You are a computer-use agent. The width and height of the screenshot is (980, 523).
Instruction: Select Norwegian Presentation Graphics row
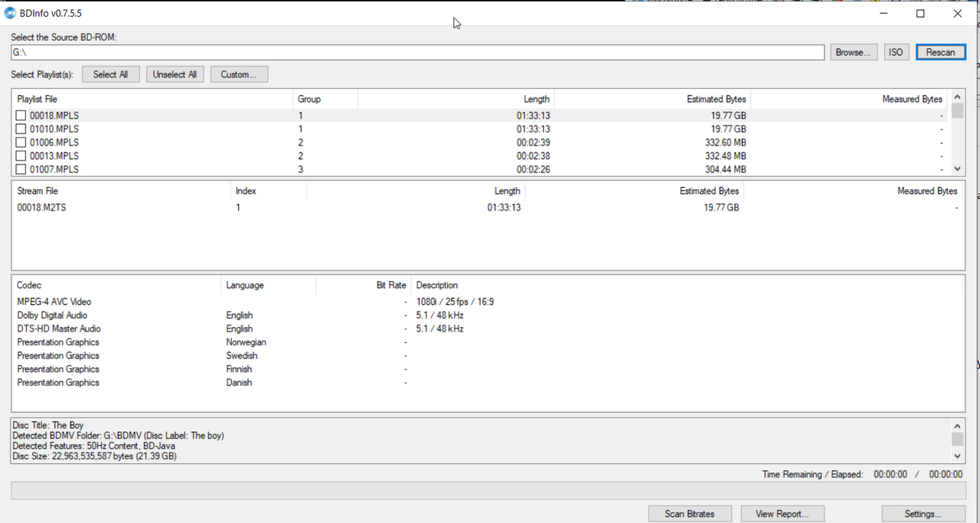(487, 342)
